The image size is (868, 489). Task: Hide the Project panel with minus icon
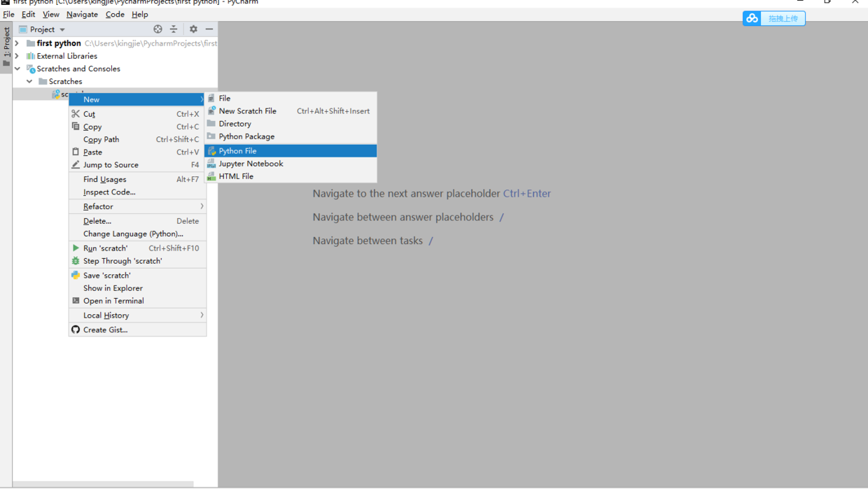click(x=209, y=29)
